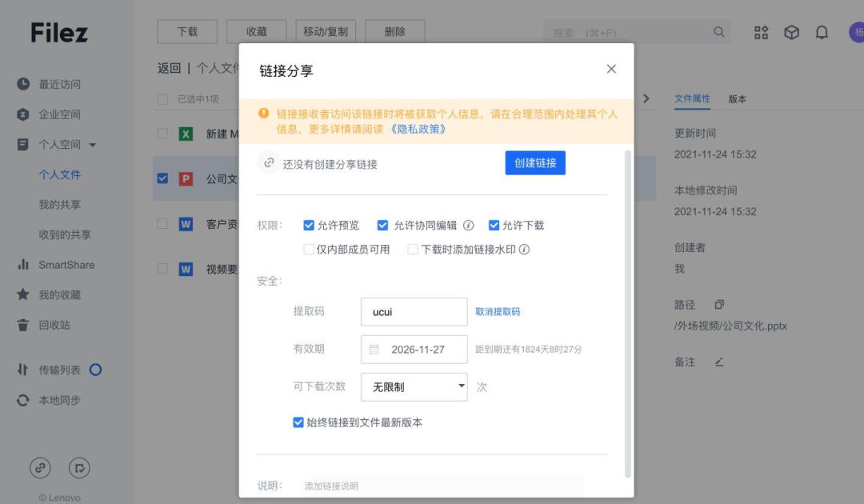
Task: Click the search magnifier icon
Action: [x=718, y=31]
